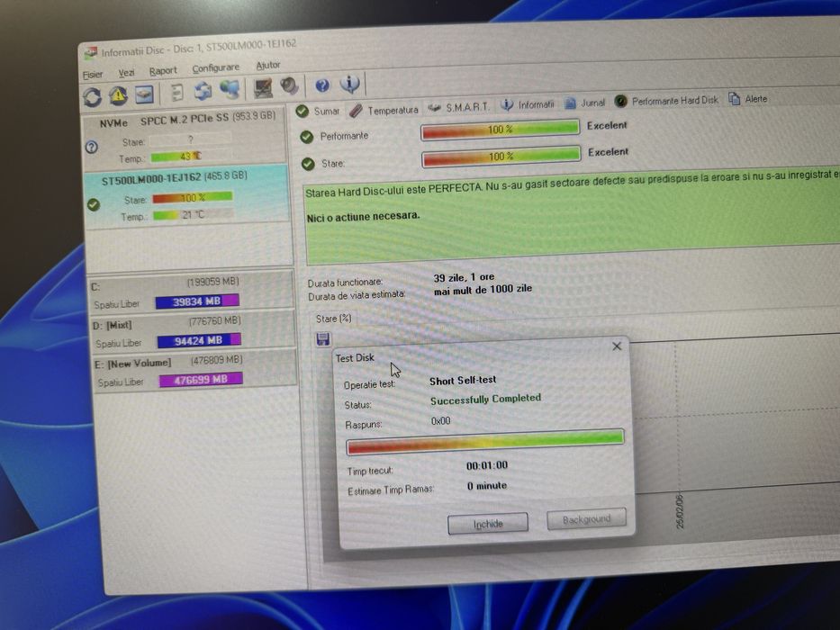
Task: Select the ST500LM000-1EJ162 disk entry
Action: tap(187, 196)
